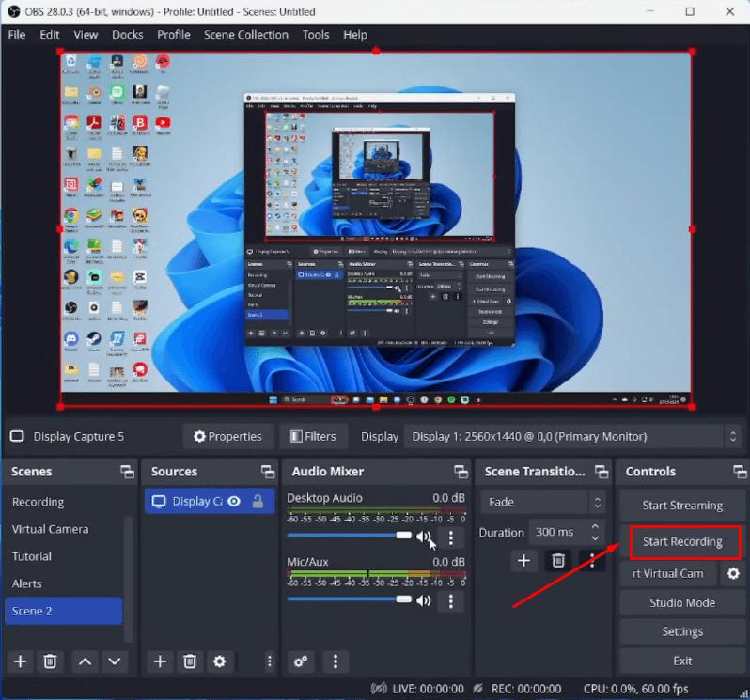
Task: Toggle visibility eye of Display Capture source
Action: 234,501
